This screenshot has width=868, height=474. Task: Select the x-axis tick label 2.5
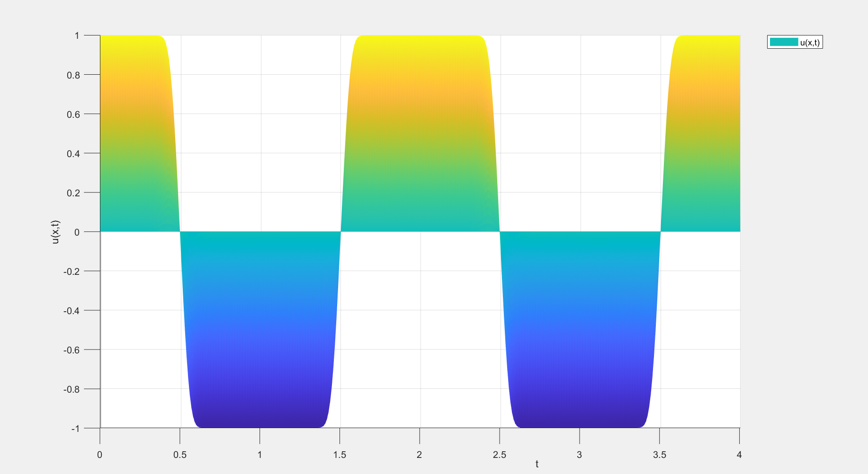coord(500,455)
